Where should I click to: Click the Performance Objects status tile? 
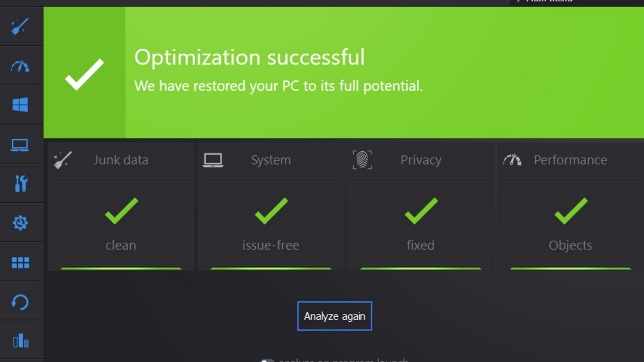[x=570, y=224]
